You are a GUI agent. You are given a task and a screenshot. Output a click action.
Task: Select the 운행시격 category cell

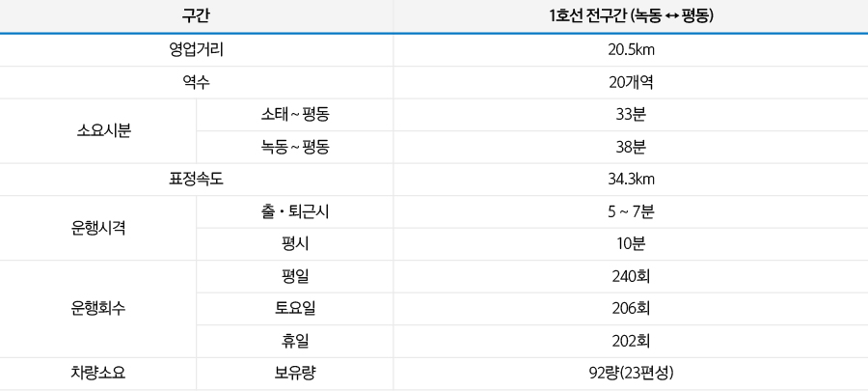98,228
